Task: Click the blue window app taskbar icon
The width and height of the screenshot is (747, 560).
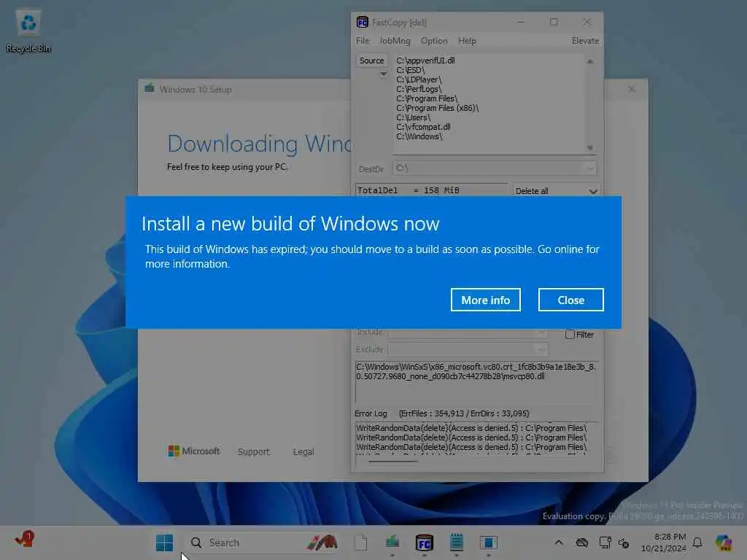Action: tap(488, 542)
